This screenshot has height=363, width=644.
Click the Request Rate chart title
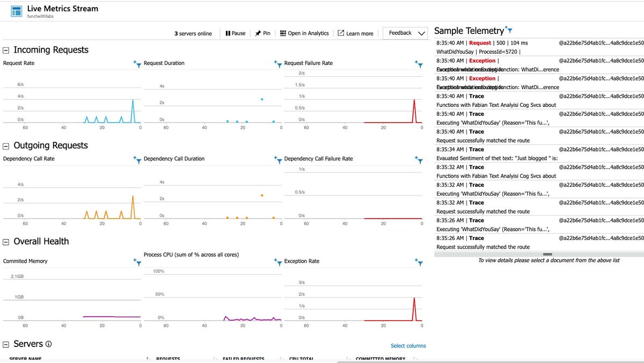pos(19,63)
